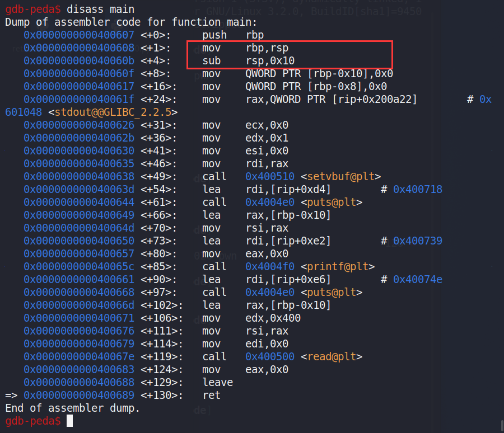The height and width of the screenshot is (433, 504).
Task: Click the call target address 0x400500
Action: [x=270, y=357]
